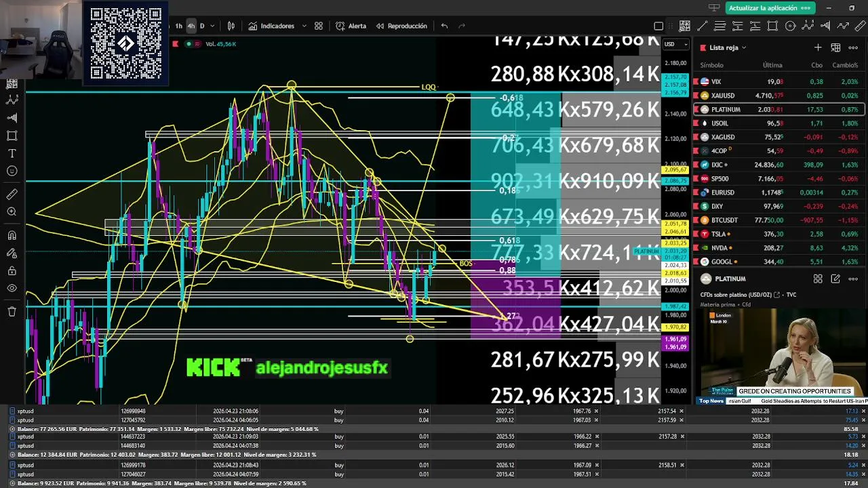Create an Alerta
The image size is (868, 488).
coord(351,26)
